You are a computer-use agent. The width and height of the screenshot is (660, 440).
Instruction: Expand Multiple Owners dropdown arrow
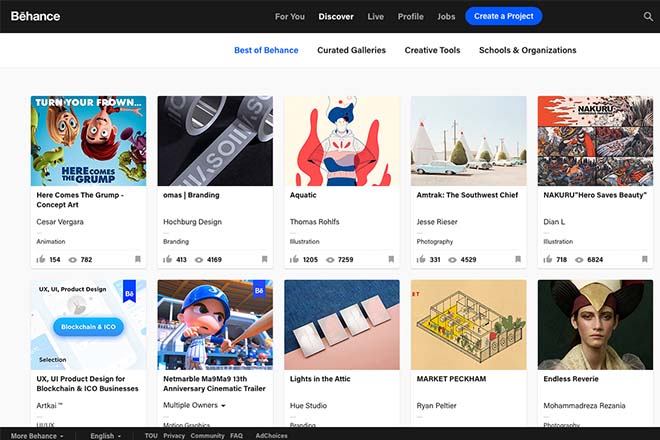[224, 405]
